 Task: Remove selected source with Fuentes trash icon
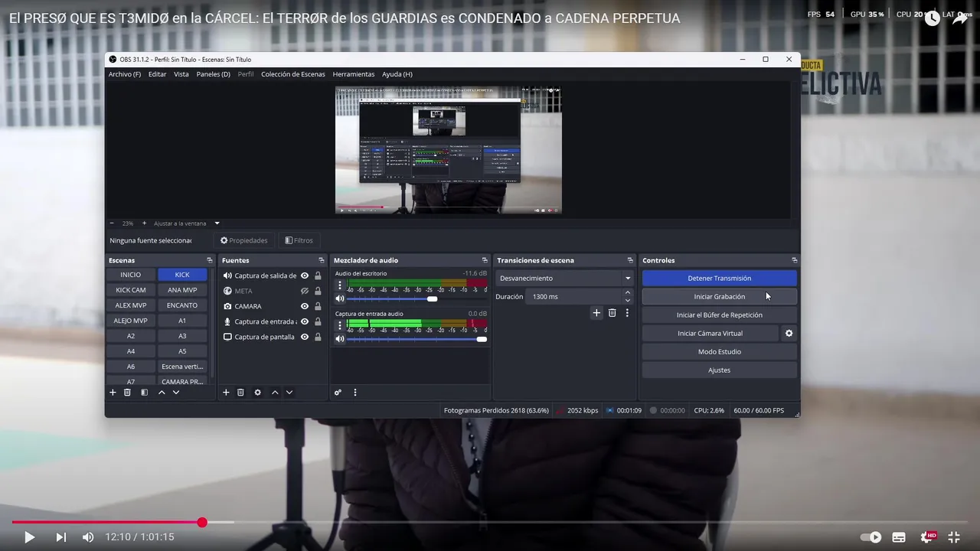[240, 393]
